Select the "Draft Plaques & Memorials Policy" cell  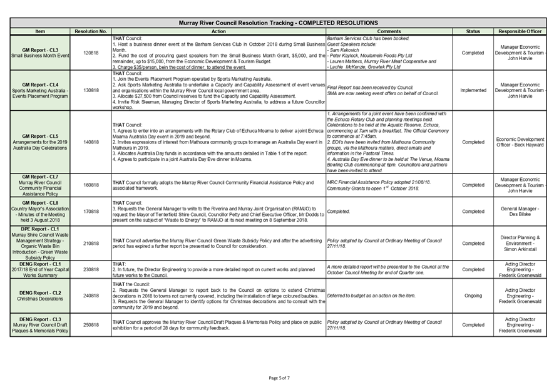click(39, 324)
